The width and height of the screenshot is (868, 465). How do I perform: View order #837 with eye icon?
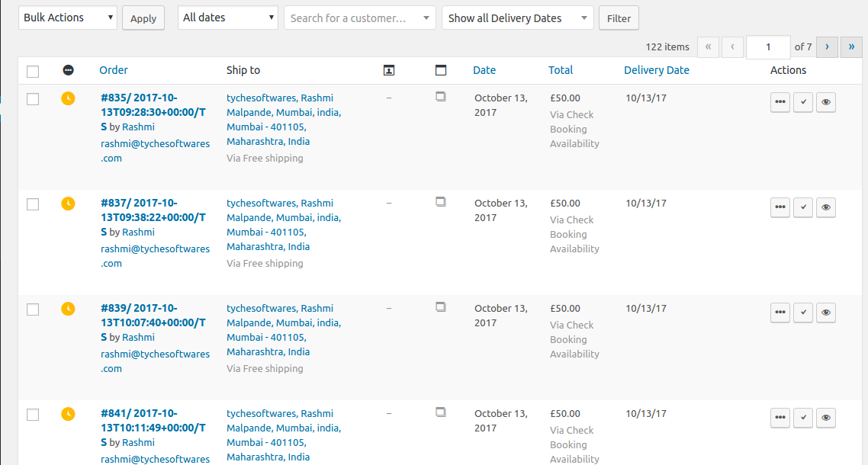[826, 207]
